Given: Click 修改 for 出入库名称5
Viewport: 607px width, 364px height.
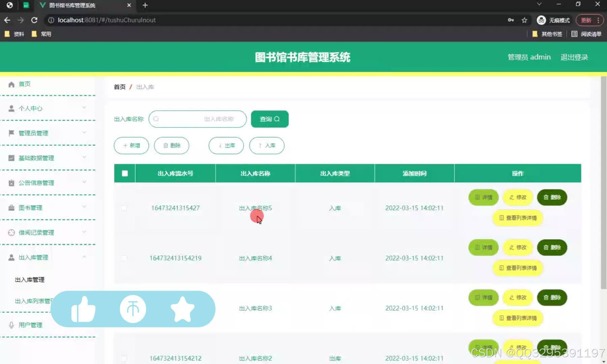Looking at the screenshot, I should click(x=518, y=198).
